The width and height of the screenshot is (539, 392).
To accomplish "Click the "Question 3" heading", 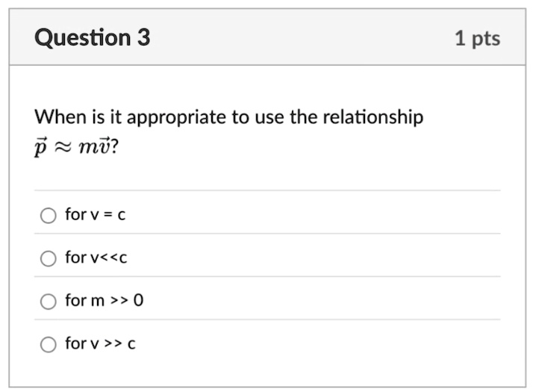I will tap(93, 37).
